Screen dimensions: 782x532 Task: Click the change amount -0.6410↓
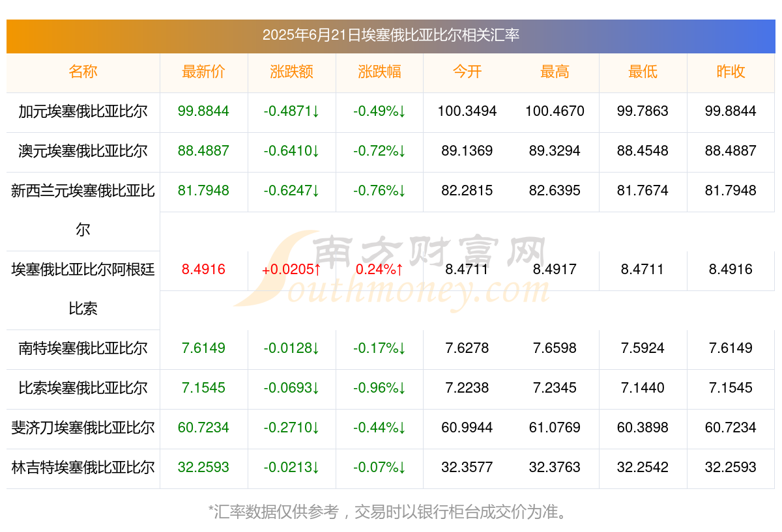click(x=291, y=151)
